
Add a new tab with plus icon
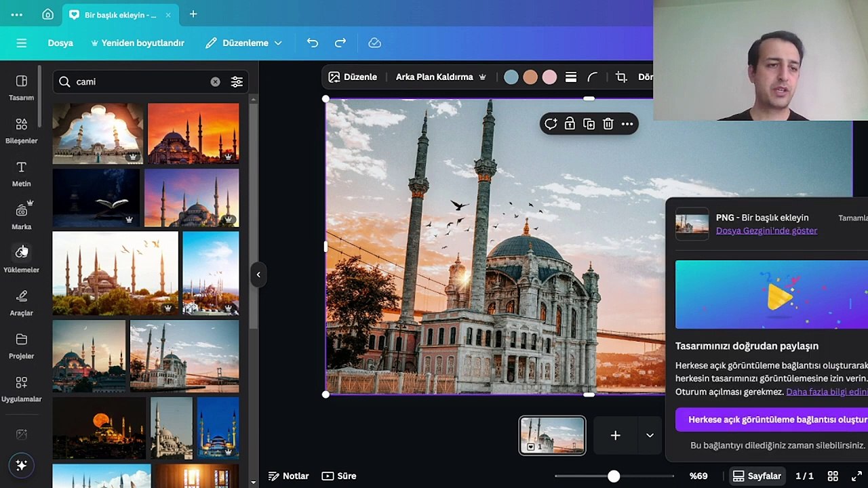[193, 14]
